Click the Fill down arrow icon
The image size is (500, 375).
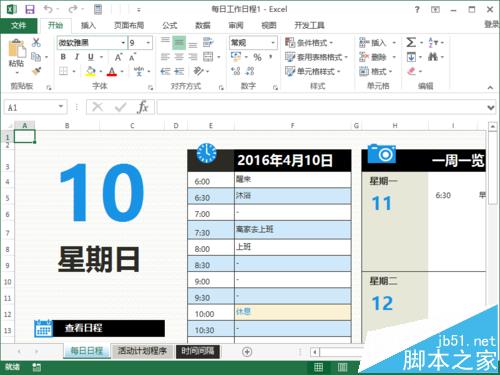[x=411, y=57]
